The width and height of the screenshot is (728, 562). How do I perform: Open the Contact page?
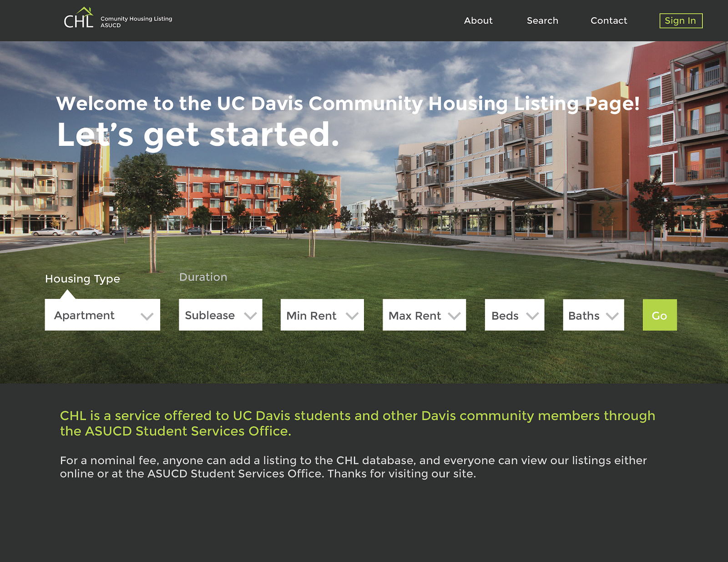point(609,20)
